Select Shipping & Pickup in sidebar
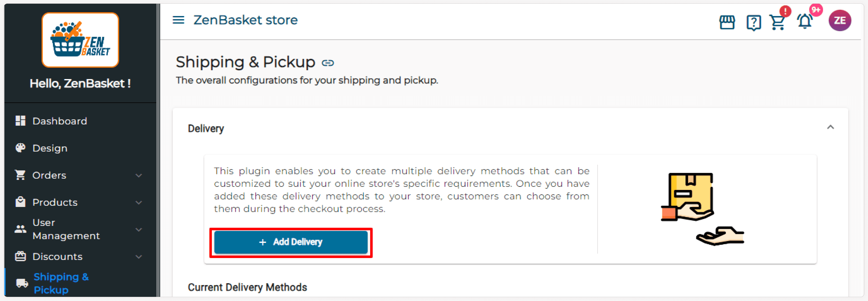This screenshot has height=301, width=868. tap(61, 283)
